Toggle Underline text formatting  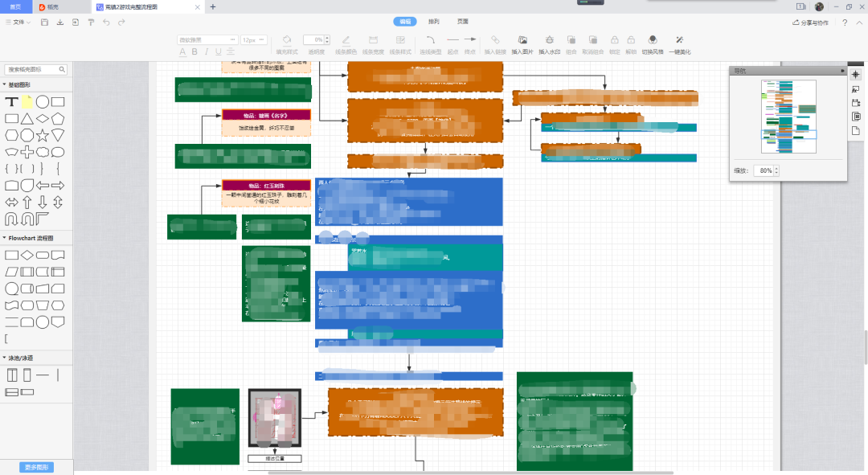click(218, 51)
